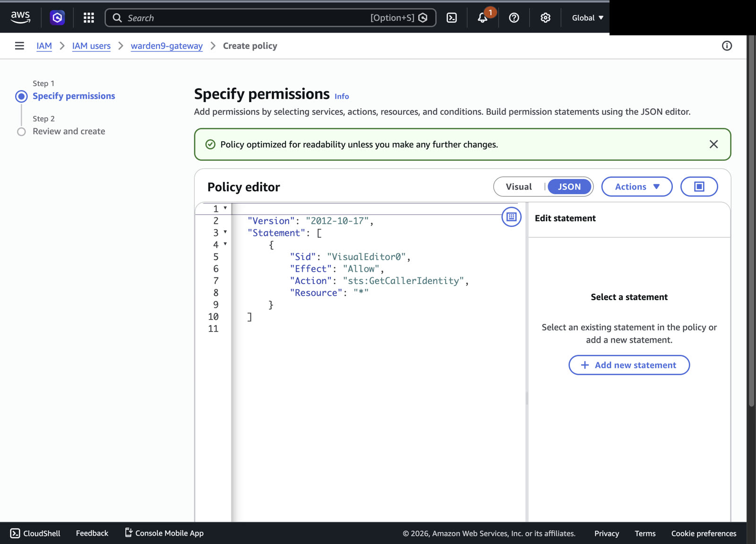Click the "2012-10-17" value
756x544 pixels.
(x=337, y=221)
